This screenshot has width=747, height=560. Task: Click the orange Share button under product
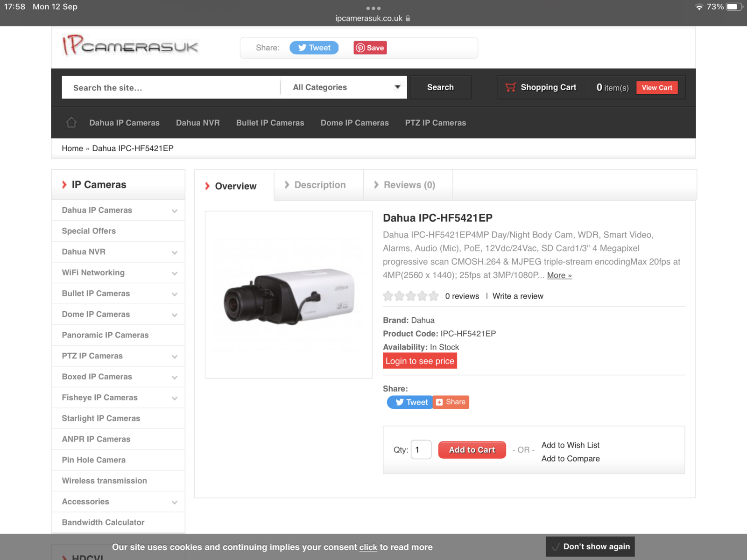tap(451, 402)
